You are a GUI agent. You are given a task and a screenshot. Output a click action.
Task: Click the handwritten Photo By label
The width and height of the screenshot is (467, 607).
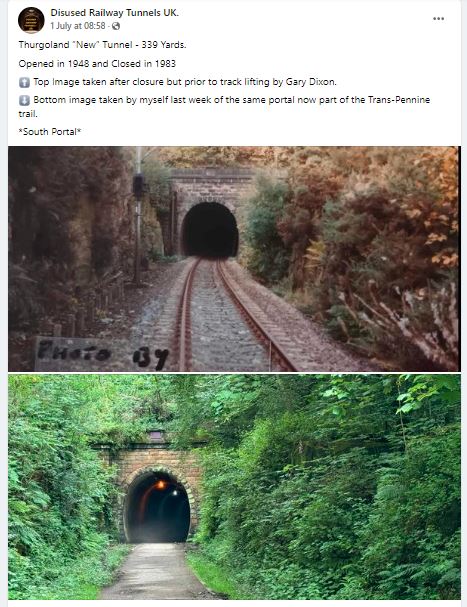[103, 354]
